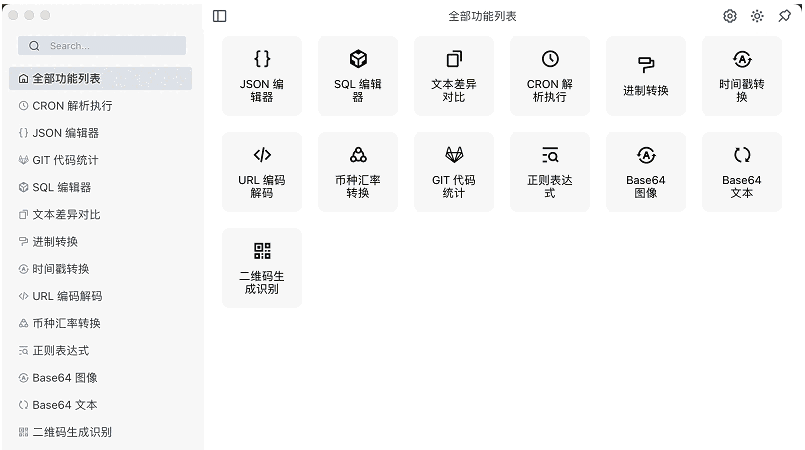Open GIT 代码统计 card in grid
The height and width of the screenshot is (450, 805).
point(454,172)
